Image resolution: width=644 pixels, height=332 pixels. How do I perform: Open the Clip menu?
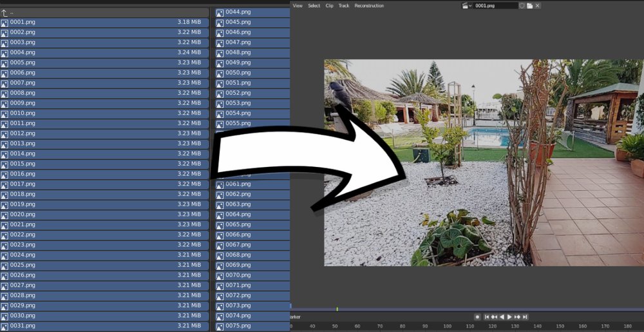click(x=329, y=6)
